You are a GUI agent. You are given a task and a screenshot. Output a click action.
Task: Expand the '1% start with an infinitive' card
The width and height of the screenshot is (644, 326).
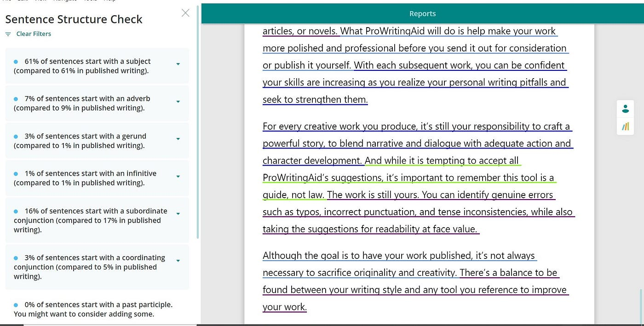178,177
